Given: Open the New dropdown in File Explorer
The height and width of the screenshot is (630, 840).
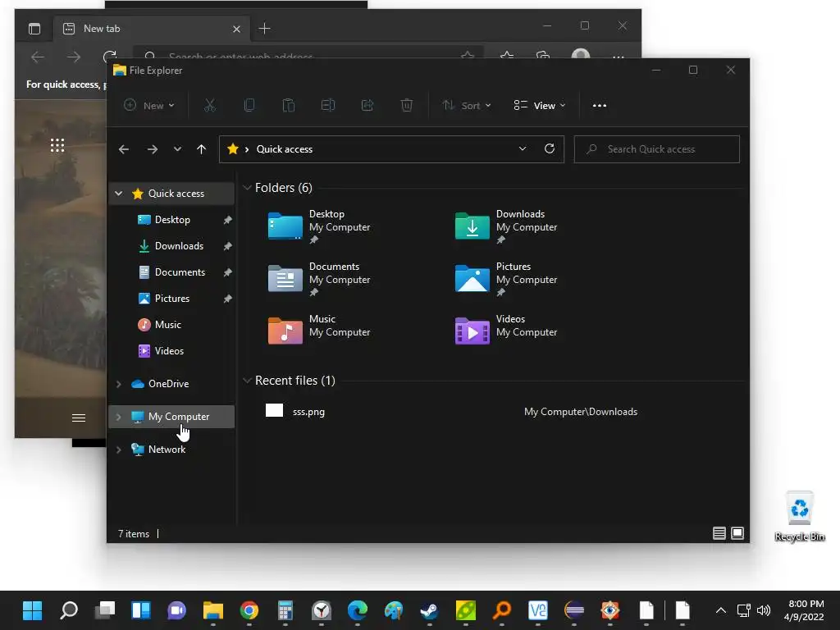Looking at the screenshot, I should point(149,106).
